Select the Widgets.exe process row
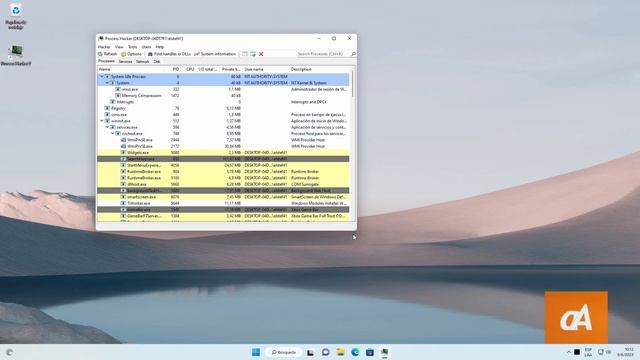 [x=223, y=153]
